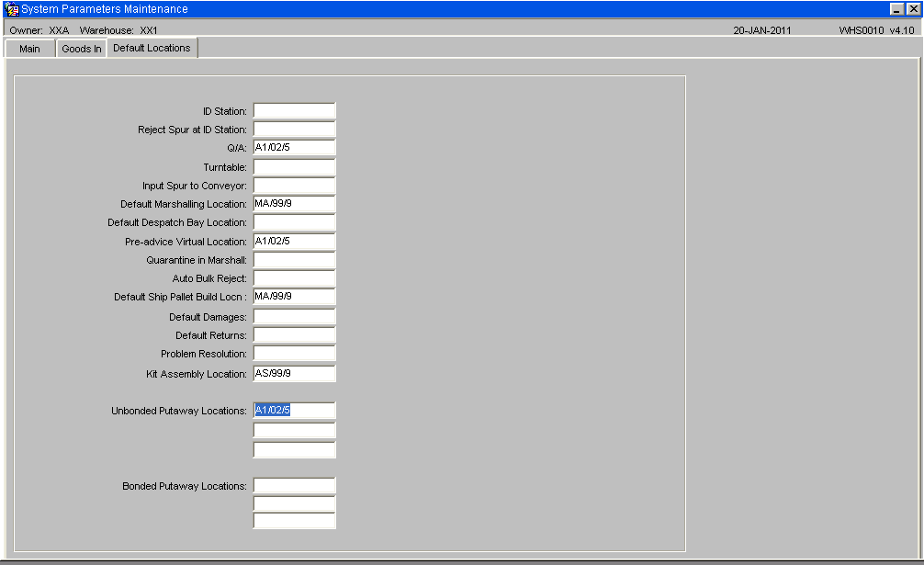Click the Warehouse: XX1 text
Screen dimensions: 924x565
[118, 30]
